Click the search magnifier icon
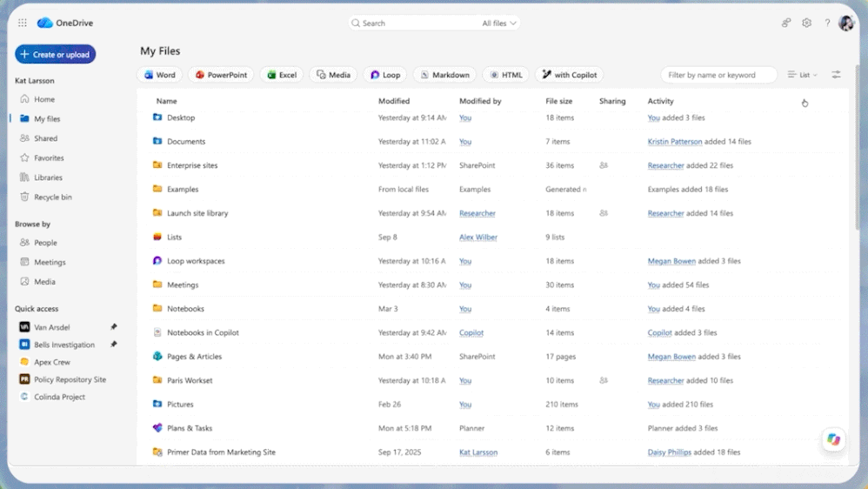Image resolution: width=868 pixels, height=489 pixels. [x=356, y=23]
